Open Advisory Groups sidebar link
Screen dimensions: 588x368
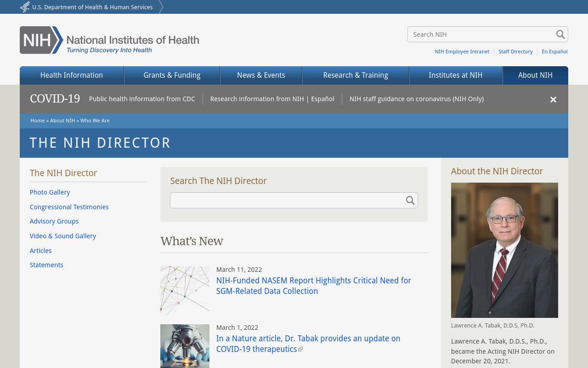tap(54, 221)
